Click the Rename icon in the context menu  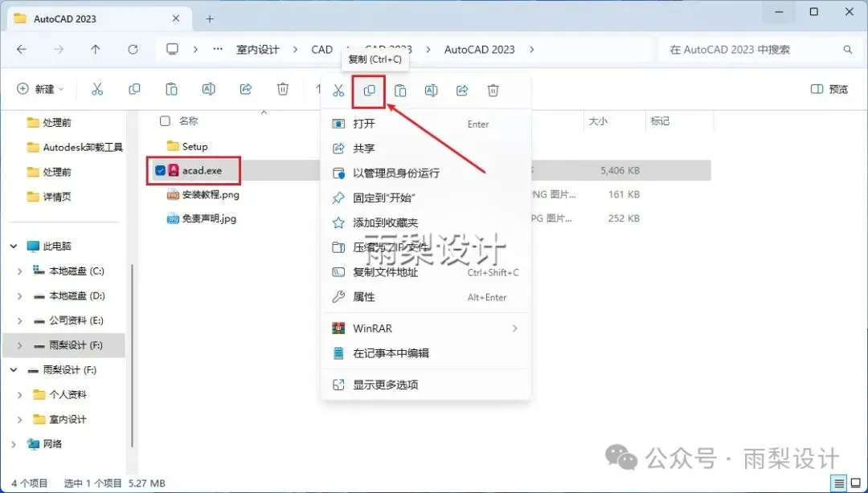432,90
